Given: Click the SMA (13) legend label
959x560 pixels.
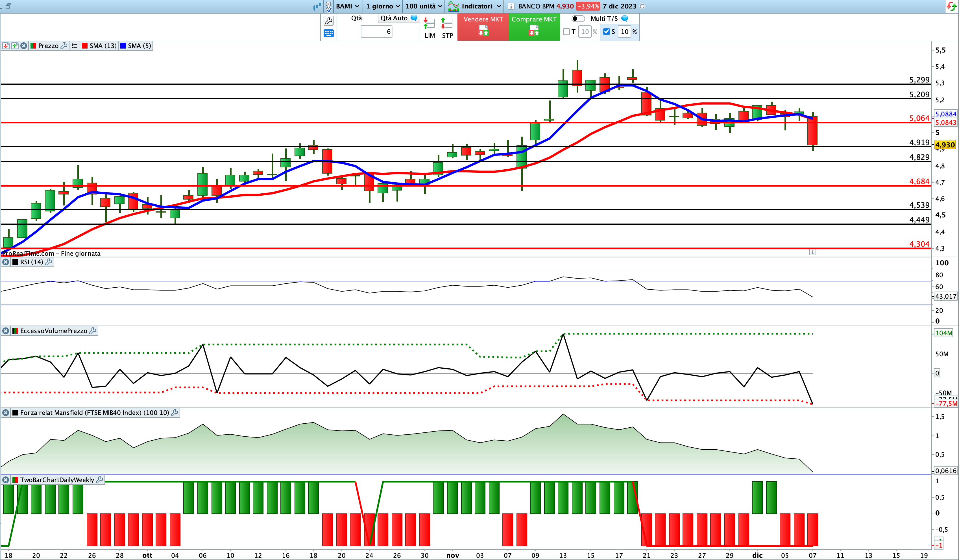Looking at the screenshot, I should pyautogui.click(x=103, y=46).
